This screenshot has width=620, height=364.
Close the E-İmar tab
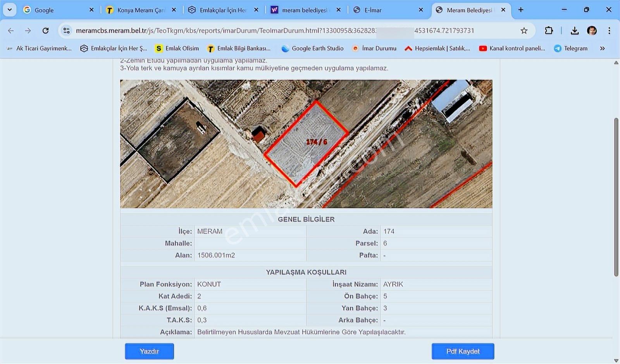[x=421, y=10]
